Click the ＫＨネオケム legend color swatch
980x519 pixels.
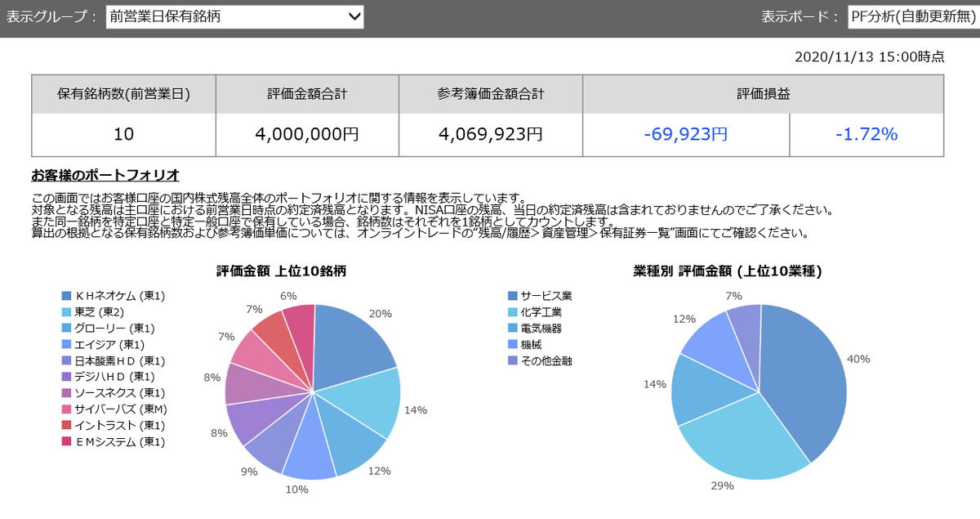pyautogui.click(x=67, y=296)
